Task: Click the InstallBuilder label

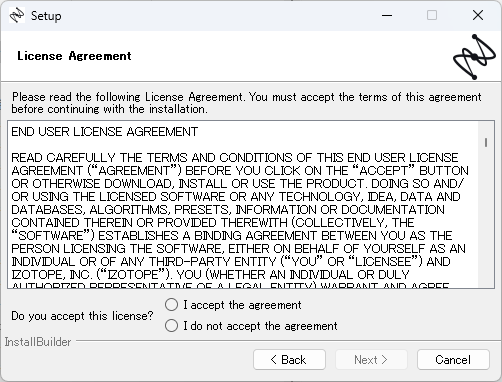Action: (x=38, y=342)
